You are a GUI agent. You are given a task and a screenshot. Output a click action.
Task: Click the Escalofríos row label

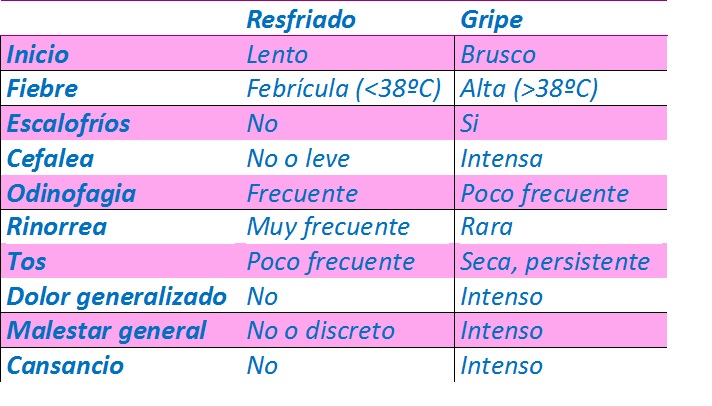coord(68,124)
